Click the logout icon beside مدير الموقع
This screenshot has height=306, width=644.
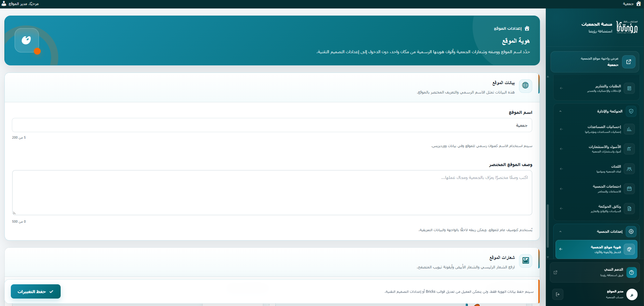coord(558,294)
